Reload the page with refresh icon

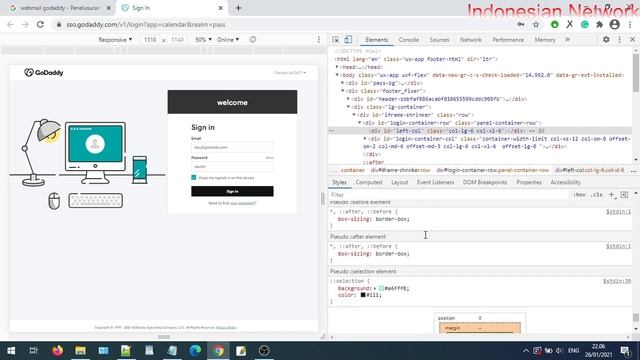click(40, 24)
